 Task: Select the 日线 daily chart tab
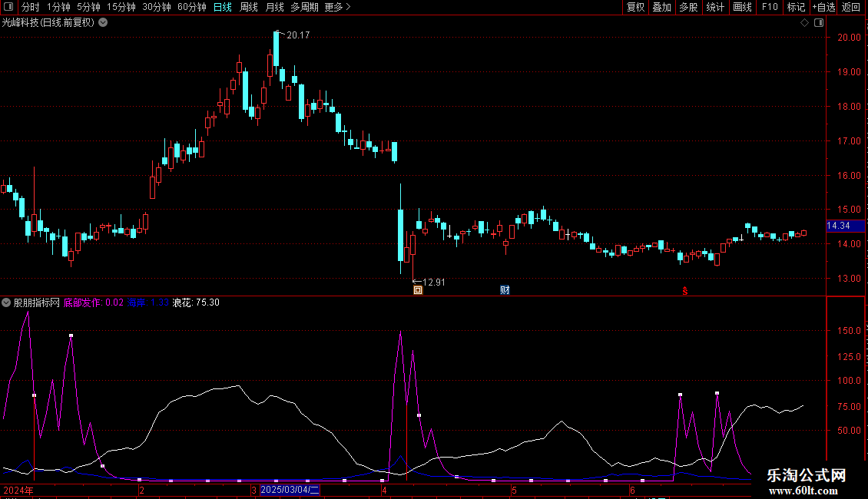tap(223, 7)
